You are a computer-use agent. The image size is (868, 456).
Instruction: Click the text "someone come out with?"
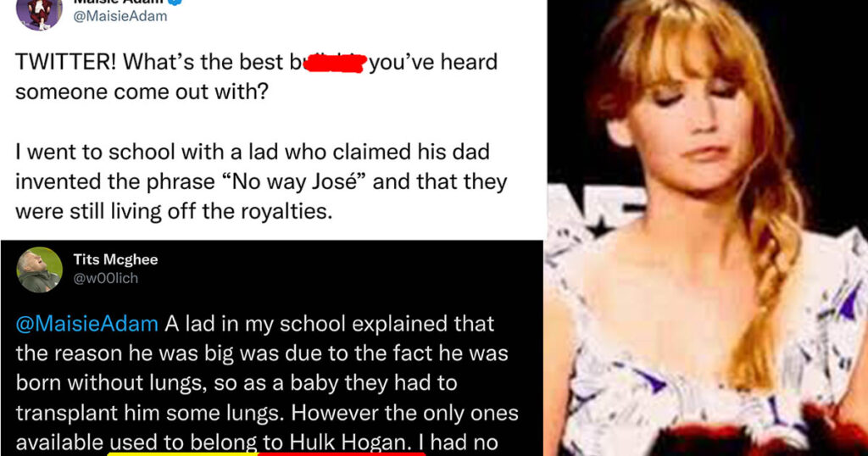(x=142, y=92)
